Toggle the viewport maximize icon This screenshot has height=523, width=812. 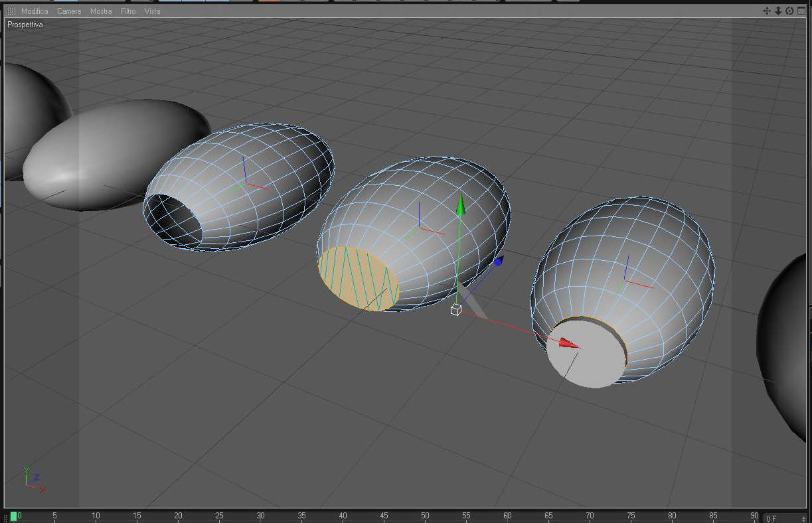click(x=801, y=11)
